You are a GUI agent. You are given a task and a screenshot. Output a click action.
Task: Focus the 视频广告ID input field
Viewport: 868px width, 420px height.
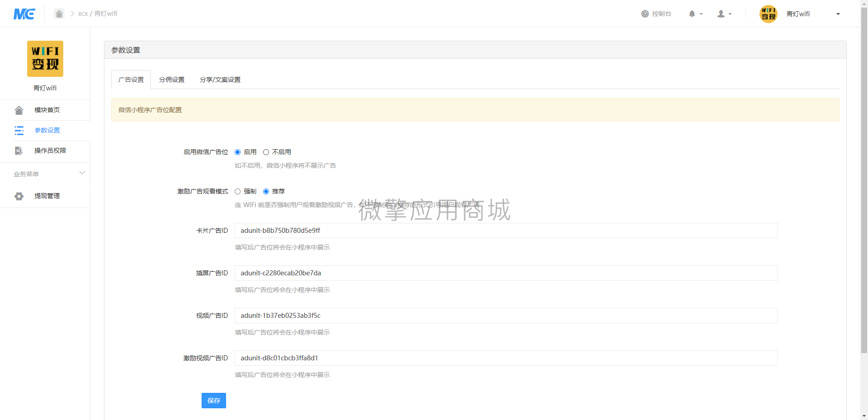(x=506, y=316)
